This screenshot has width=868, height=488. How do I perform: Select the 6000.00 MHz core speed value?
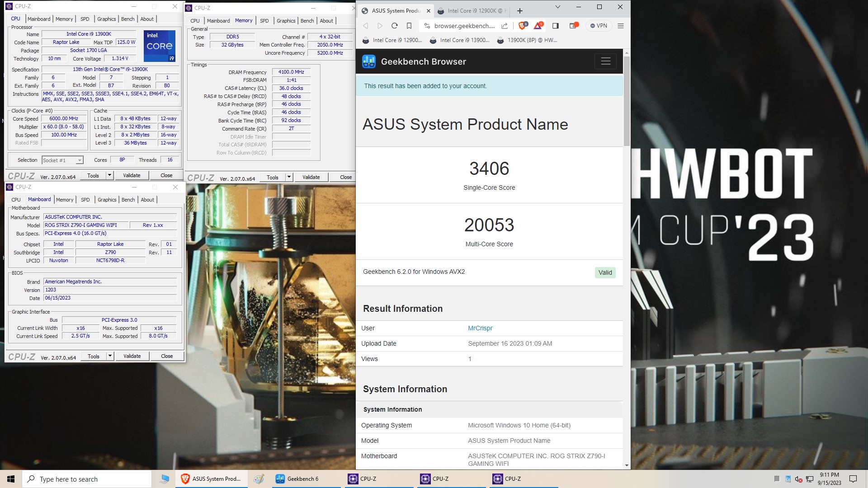(64, 119)
